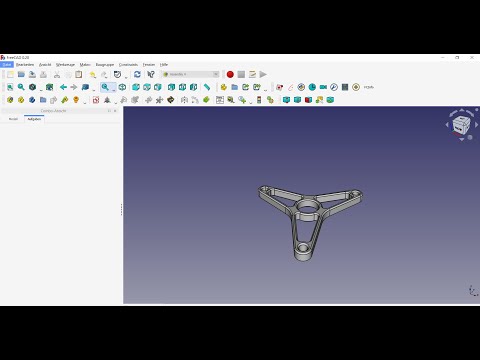Click the Refresh recompute icon
The width and height of the screenshot is (480, 360).
(137, 74)
